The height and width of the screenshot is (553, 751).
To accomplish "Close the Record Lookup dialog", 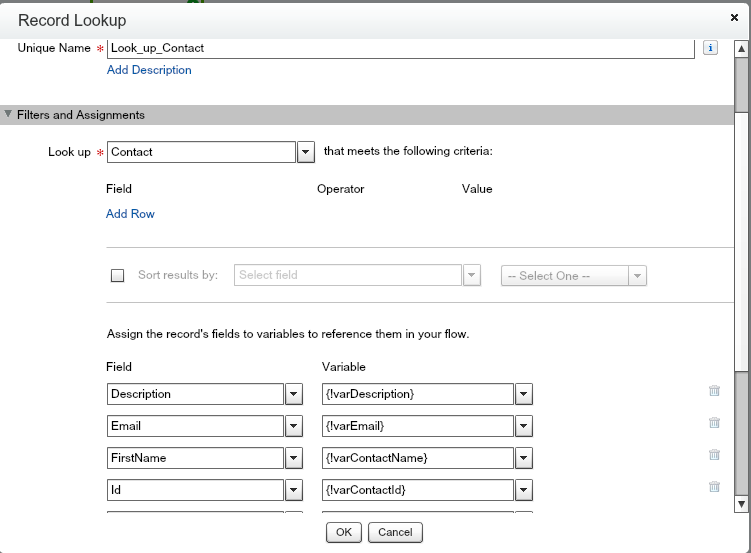I will (735, 18).
